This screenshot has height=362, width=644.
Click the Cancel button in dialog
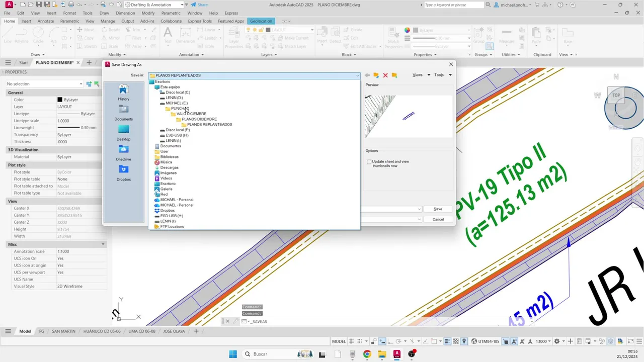pyautogui.click(x=438, y=219)
